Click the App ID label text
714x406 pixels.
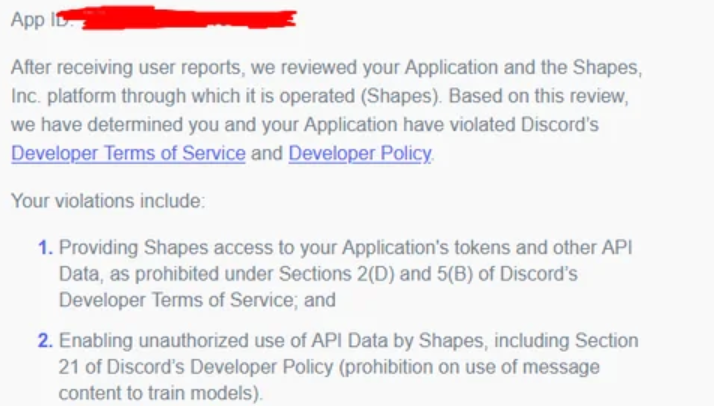41,20
